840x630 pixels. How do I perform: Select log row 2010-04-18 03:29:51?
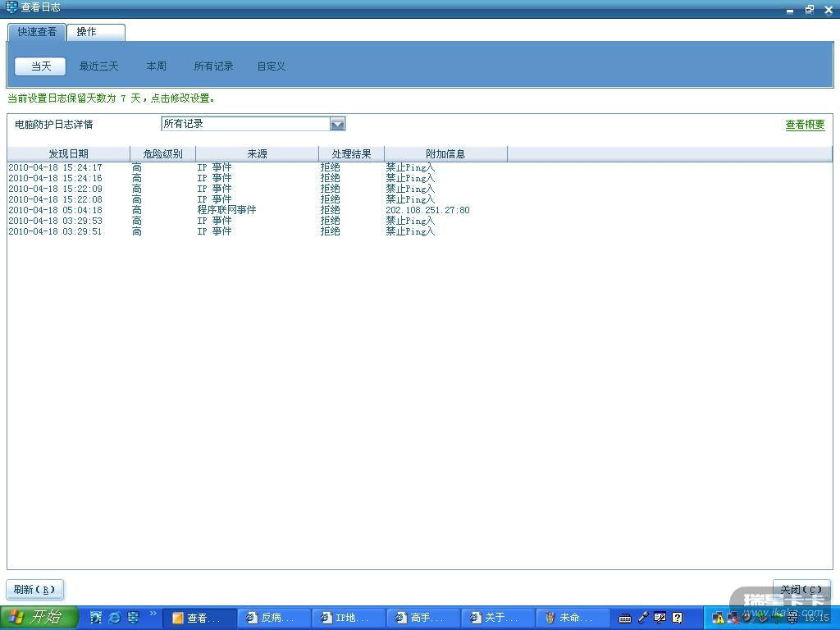419,232
